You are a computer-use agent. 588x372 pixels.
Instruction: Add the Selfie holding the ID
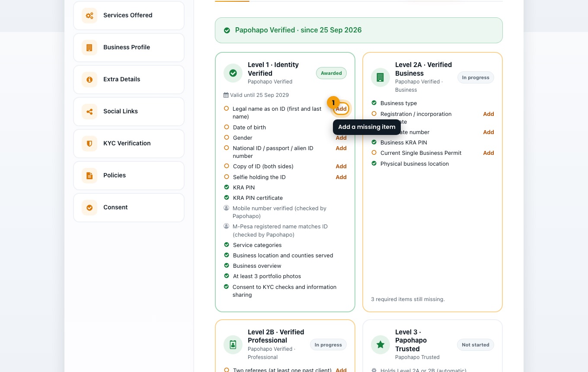(341, 177)
